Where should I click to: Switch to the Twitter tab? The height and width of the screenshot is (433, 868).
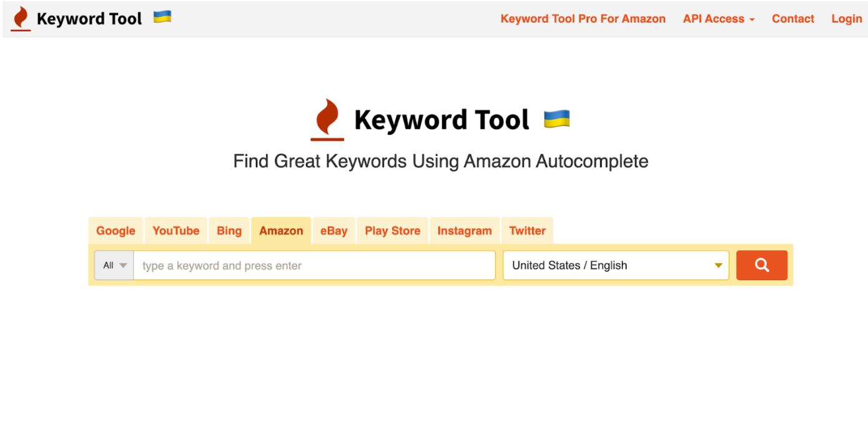[528, 230]
